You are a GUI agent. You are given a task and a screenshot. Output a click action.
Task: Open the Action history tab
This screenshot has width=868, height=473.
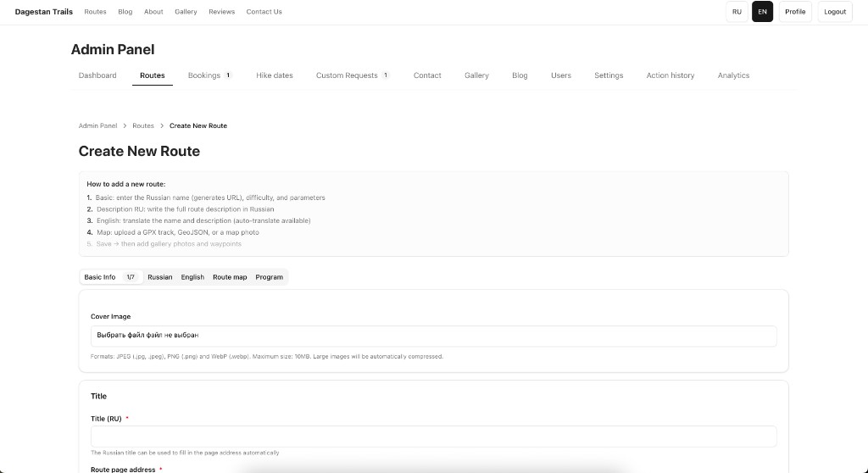[x=670, y=75]
